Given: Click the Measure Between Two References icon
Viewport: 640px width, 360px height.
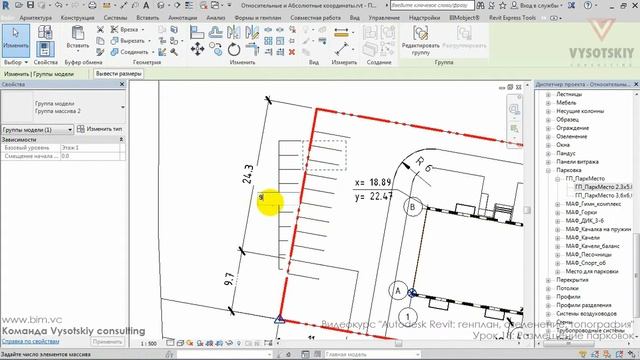Looking at the screenshot, I should click(342, 49).
